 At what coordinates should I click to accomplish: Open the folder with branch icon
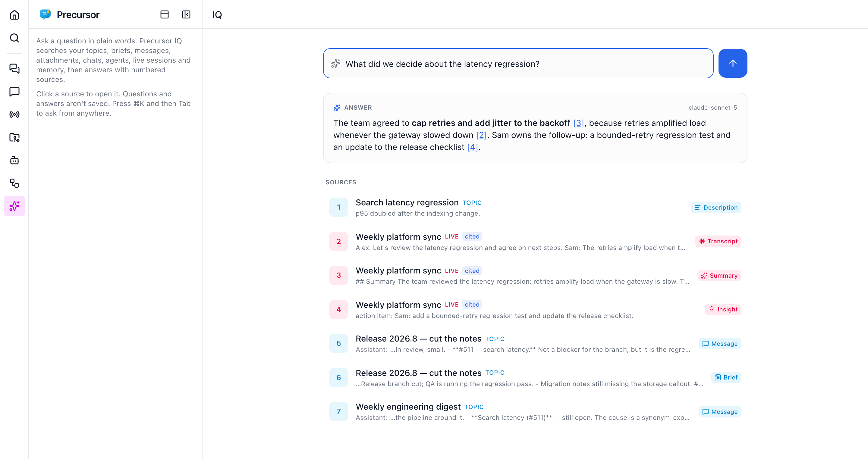(14, 137)
